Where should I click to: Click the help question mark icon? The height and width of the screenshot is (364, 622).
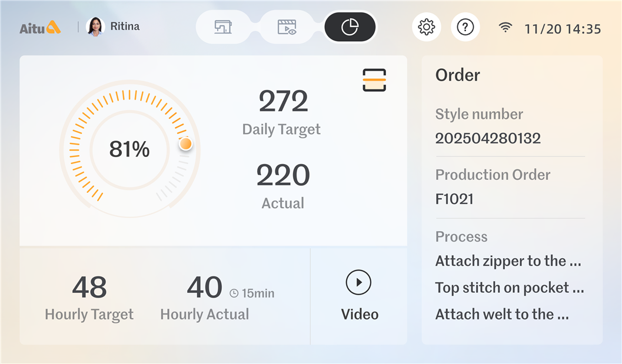click(x=465, y=27)
